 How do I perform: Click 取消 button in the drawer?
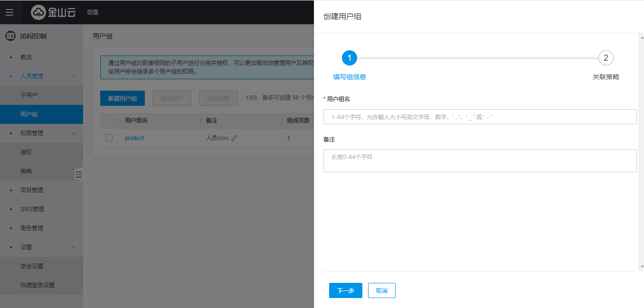click(382, 290)
